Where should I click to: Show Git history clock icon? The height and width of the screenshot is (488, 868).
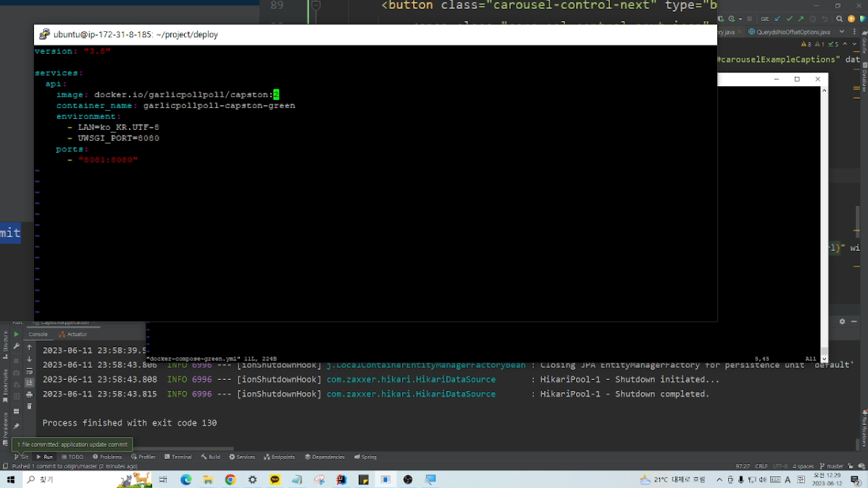coord(813,19)
